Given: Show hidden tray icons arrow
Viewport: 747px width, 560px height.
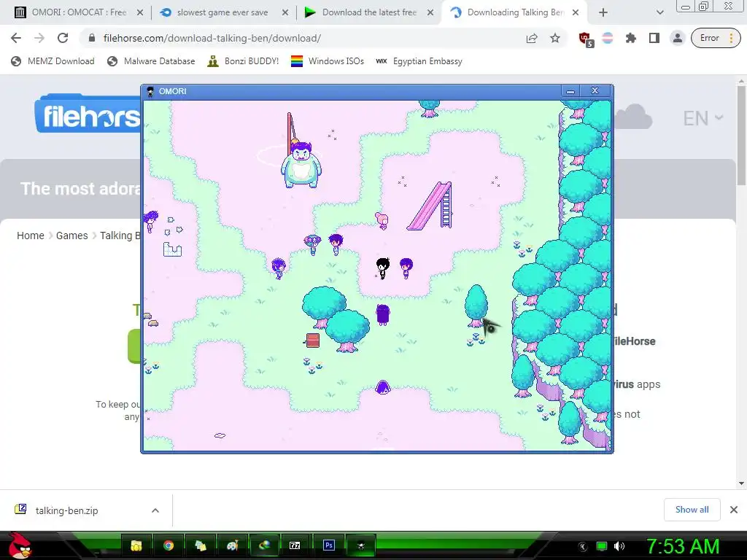Looking at the screenshot, I should pyautogui.click(x=583, y=547).
